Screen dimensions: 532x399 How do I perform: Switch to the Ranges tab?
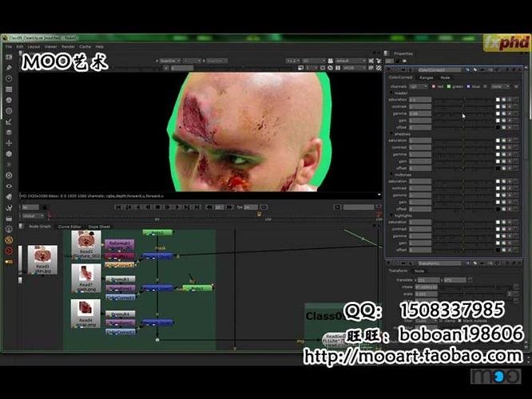point(424,77)
